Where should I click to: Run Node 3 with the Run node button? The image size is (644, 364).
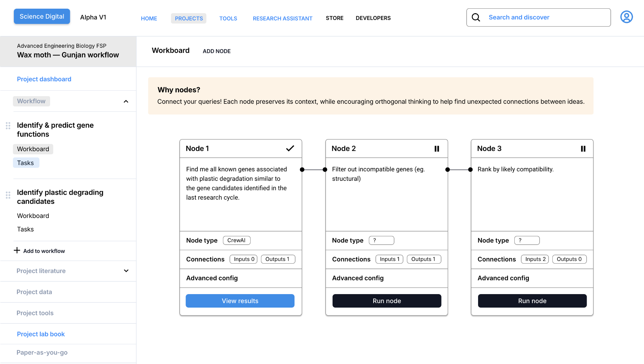tap(532, 301)
